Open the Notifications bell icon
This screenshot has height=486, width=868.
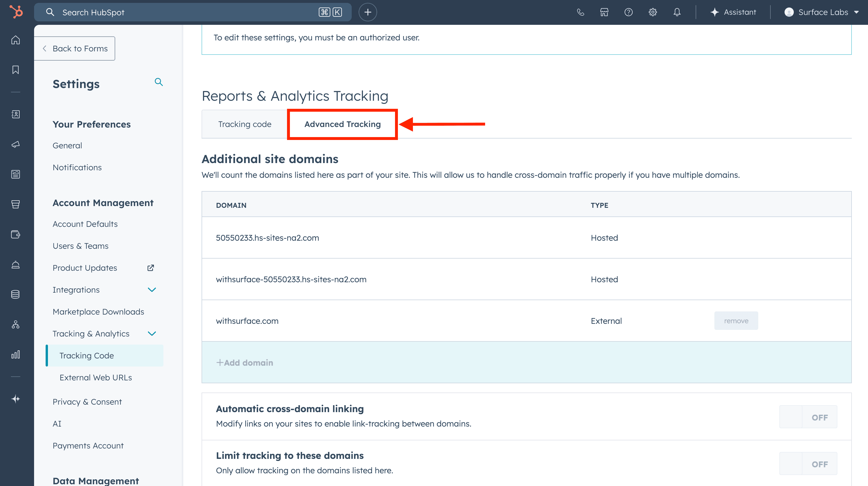coord(677,12)
